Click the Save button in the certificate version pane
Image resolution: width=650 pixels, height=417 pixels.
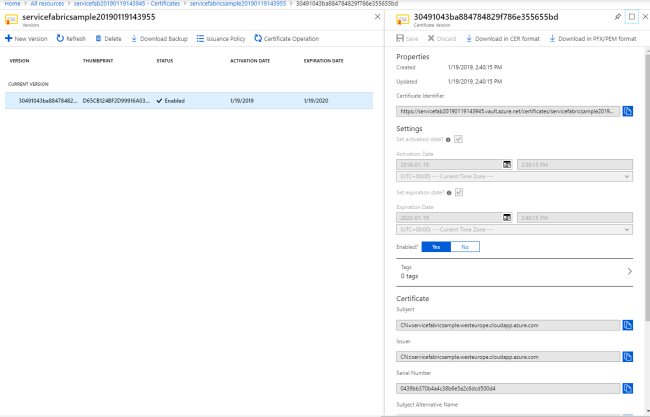[407, 39]
